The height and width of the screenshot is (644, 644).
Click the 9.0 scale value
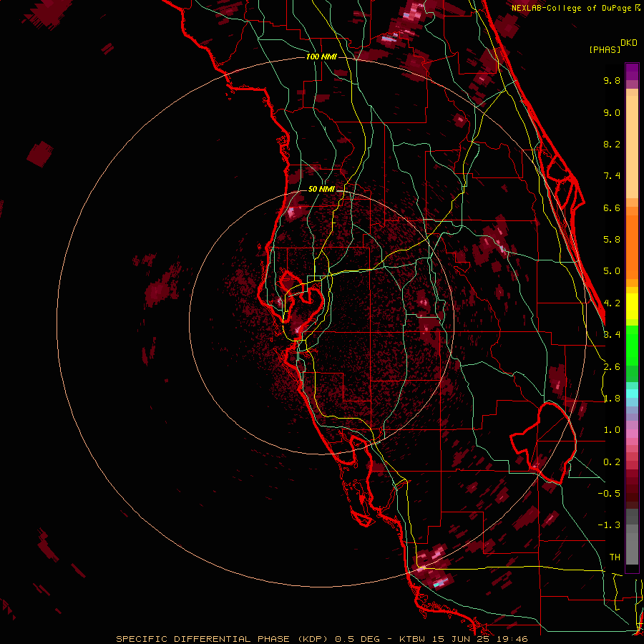(612, 112)
